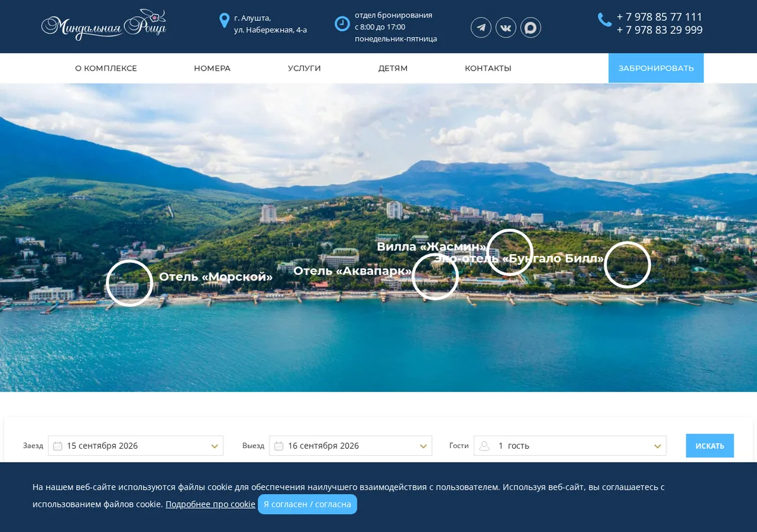Open the Гости guest count dropdown

point(570,446)
